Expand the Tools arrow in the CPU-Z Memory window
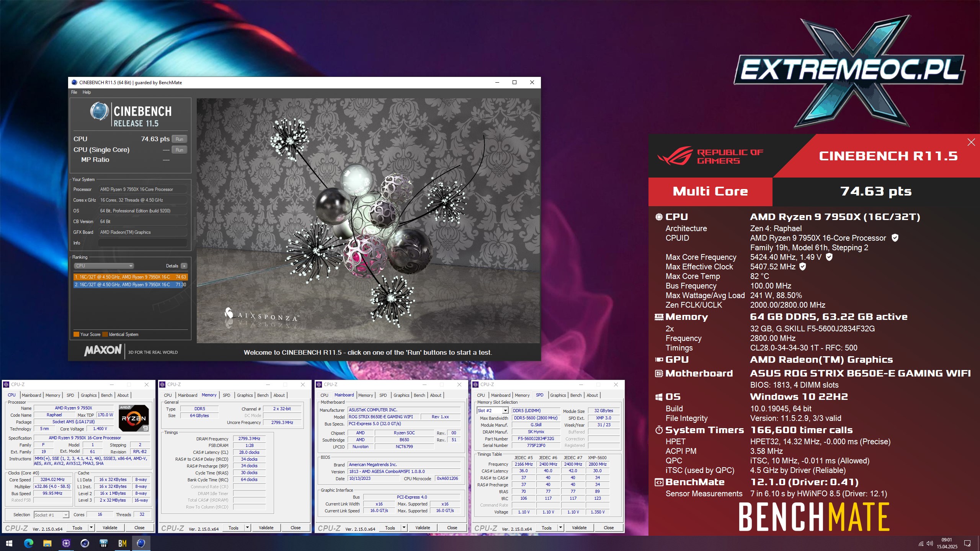Screen dimensions: 980x551 click(247, 528)
